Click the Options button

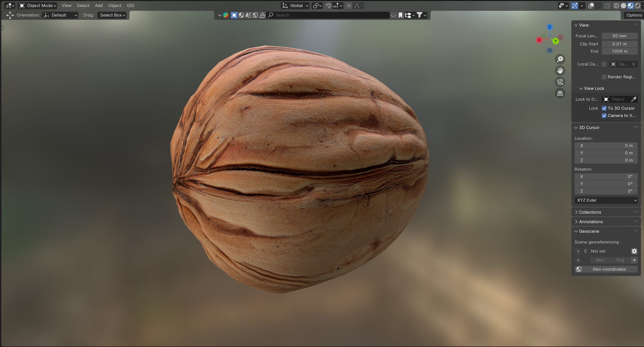click(634, 15)
